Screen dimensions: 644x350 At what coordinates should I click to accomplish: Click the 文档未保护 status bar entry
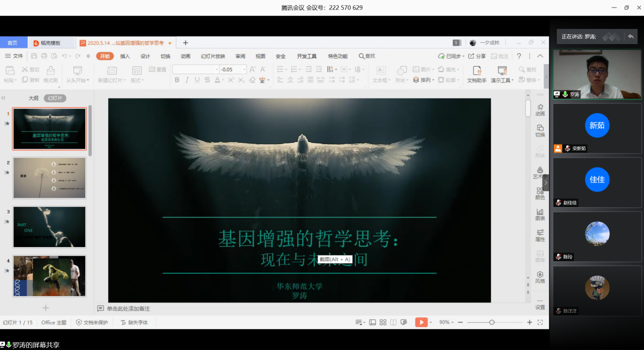click(92, 322)
